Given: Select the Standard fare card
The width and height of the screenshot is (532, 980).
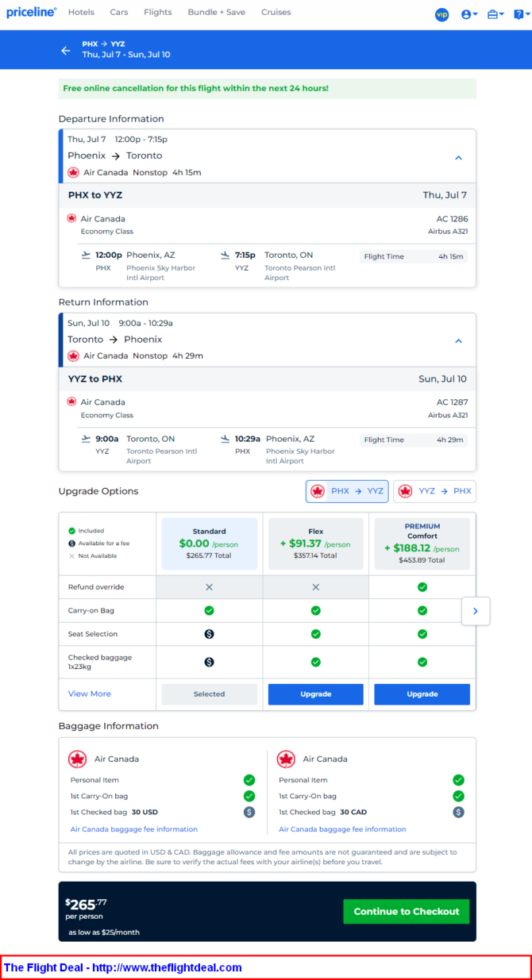Looking at the screenshot, I should [210, 544].
